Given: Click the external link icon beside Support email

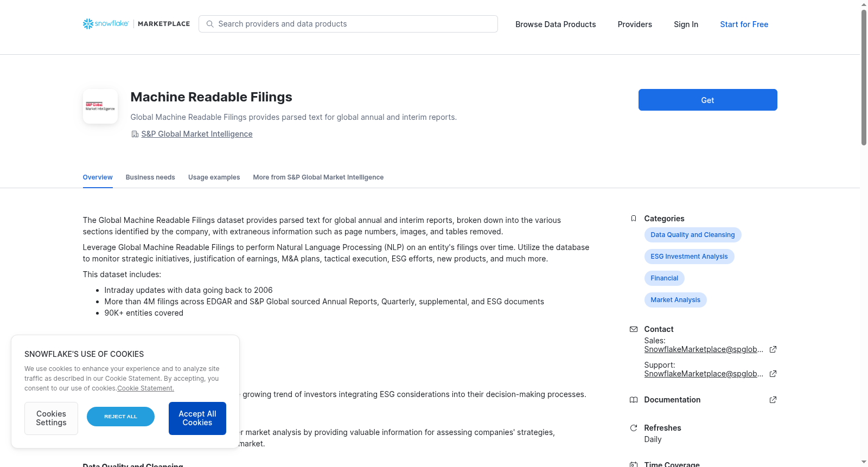Looking at the screenshot, I should click(773, 374).
